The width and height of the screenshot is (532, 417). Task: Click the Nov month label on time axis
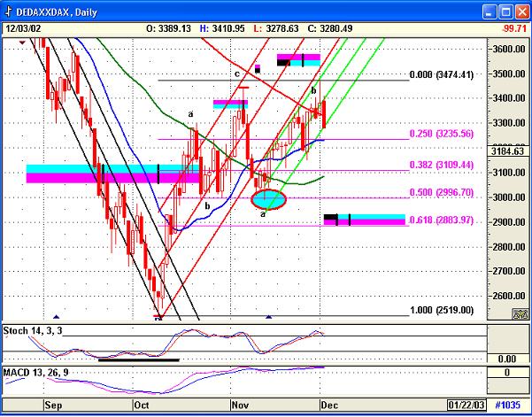pos(240,405)
